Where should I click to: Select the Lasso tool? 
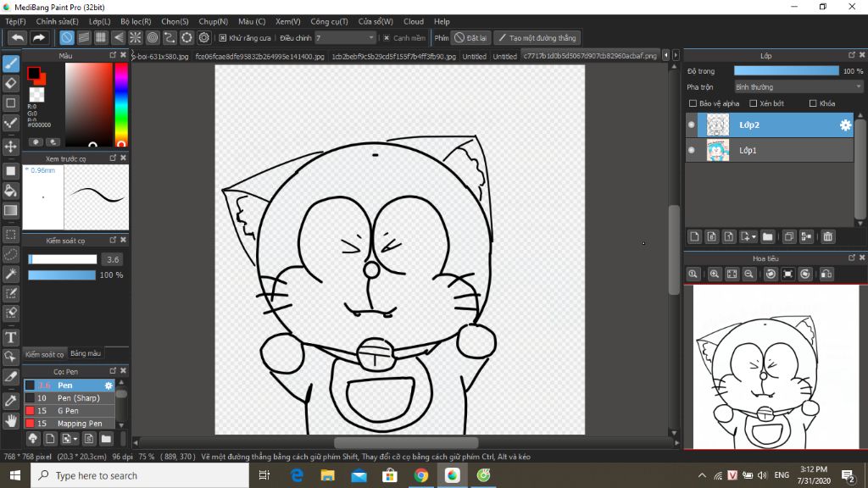pos(10,254)
